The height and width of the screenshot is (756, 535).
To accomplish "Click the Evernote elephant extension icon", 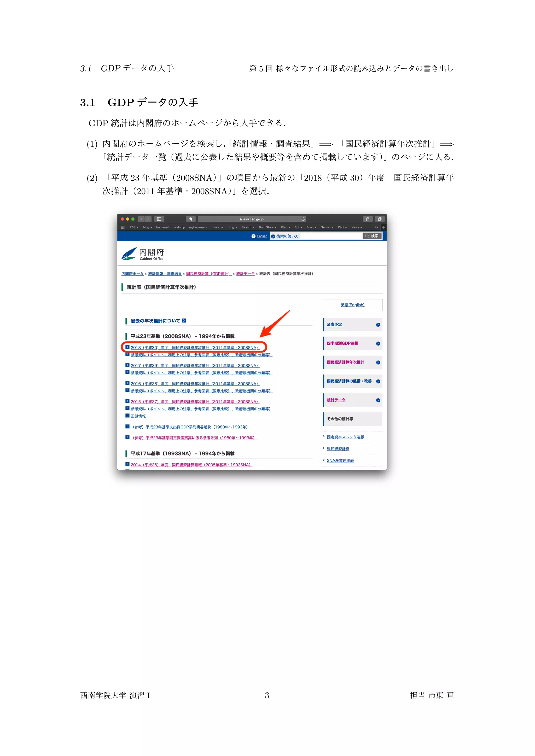I will [191, 219].
